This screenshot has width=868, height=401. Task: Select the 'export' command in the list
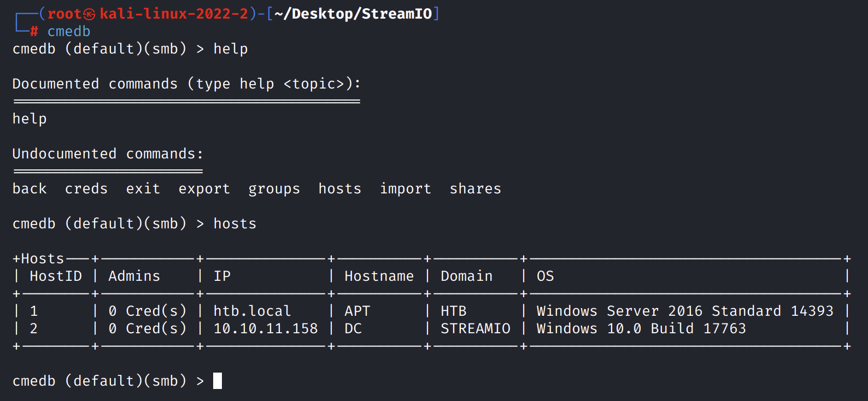tap(204, 188)
